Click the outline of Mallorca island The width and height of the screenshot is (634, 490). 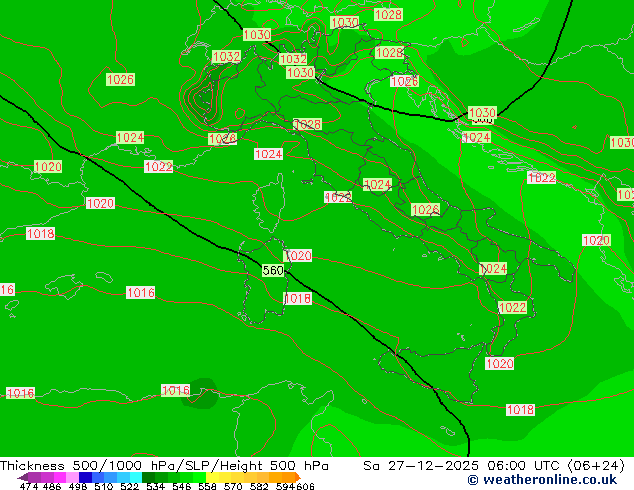click(65, 286)
